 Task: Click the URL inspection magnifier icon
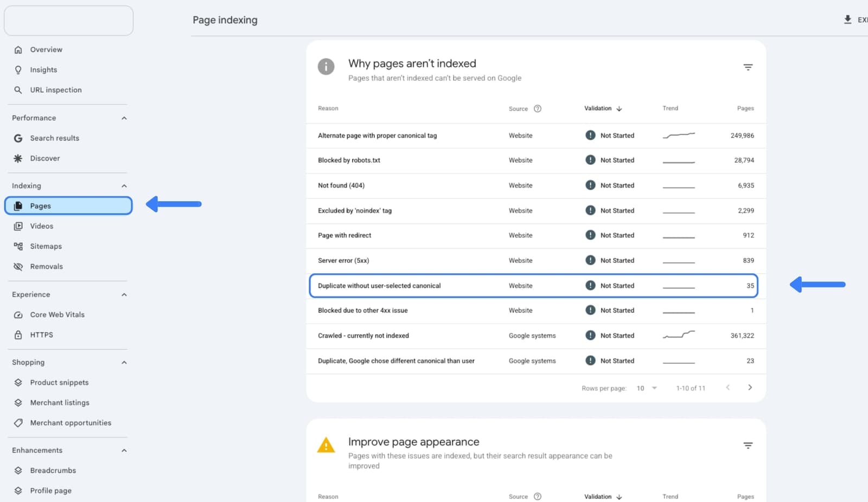point(18,90)
